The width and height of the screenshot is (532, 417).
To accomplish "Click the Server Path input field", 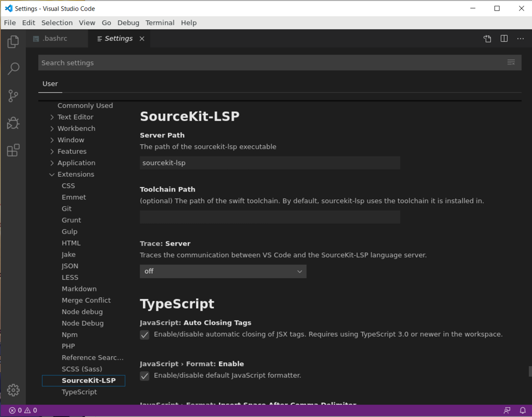I will (270, 163).
